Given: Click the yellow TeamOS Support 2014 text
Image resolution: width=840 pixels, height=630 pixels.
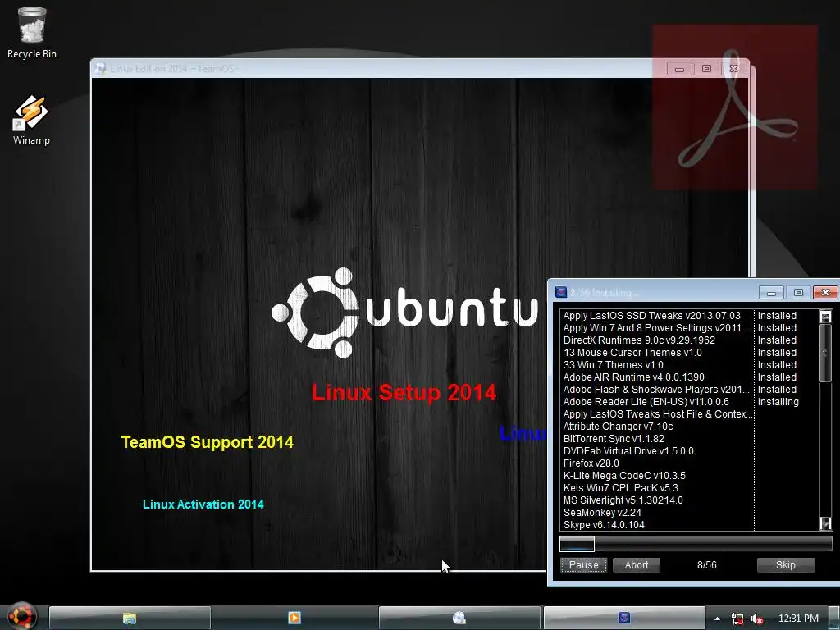Looking at the screenshot, I should click(x=207, y=442).
